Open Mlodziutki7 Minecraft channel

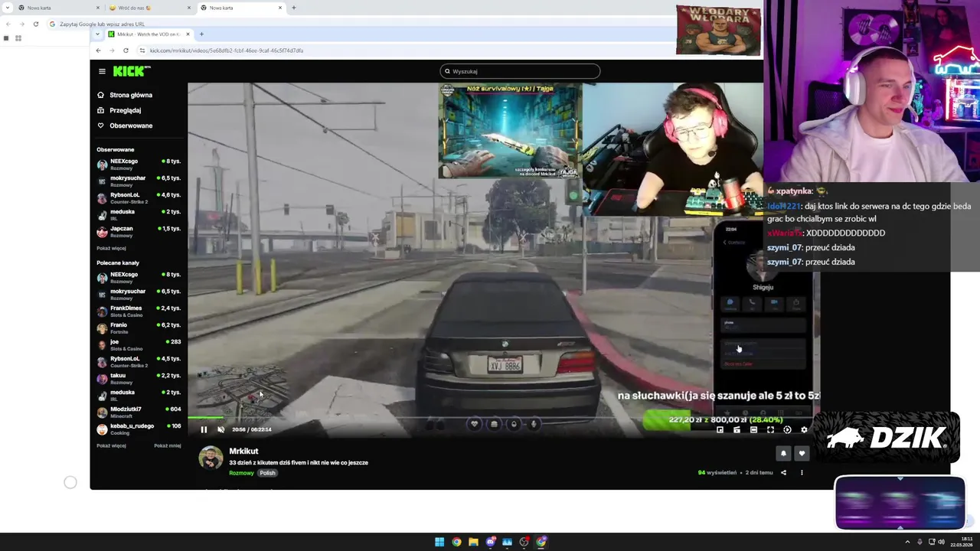[139, 412]
